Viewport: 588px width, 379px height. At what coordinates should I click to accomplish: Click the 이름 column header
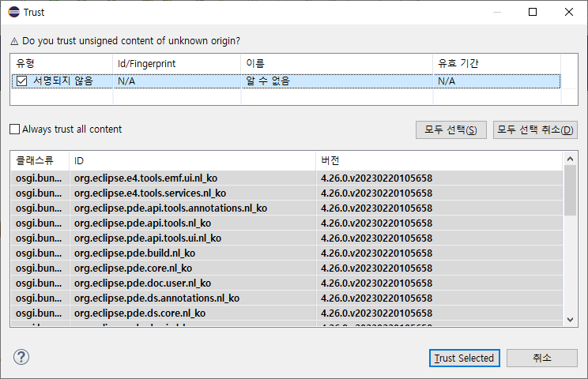tap(337, 64)
